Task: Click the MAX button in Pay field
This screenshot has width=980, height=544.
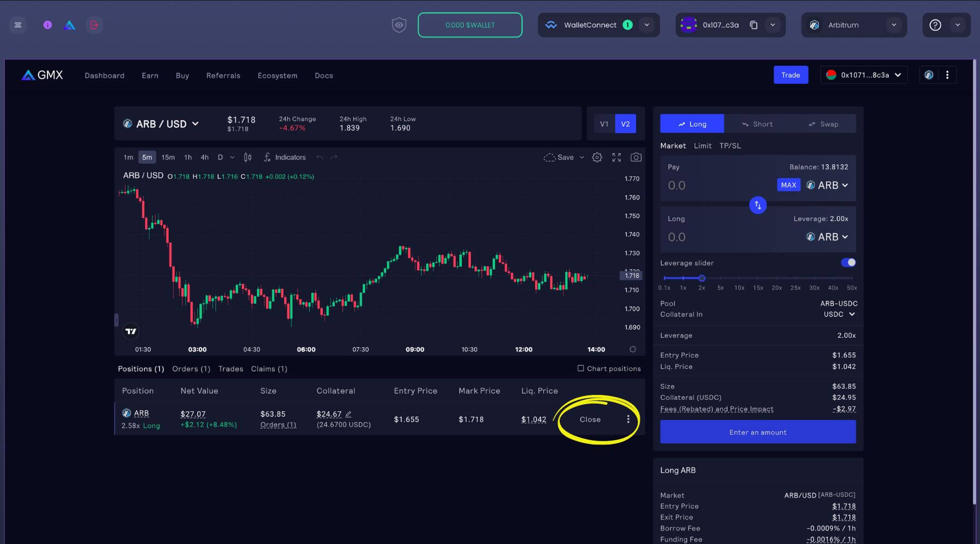Action: (x=788, y=185)
